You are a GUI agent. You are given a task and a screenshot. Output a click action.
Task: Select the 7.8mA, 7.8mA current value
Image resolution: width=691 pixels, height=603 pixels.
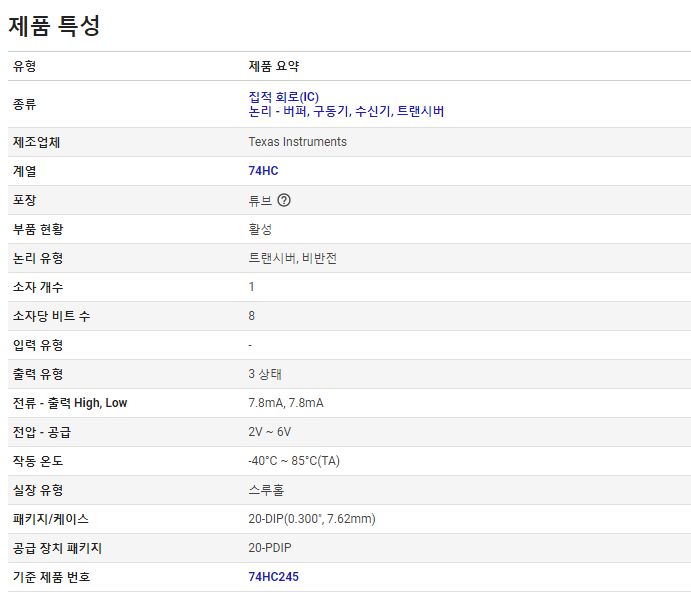[285, 403]
